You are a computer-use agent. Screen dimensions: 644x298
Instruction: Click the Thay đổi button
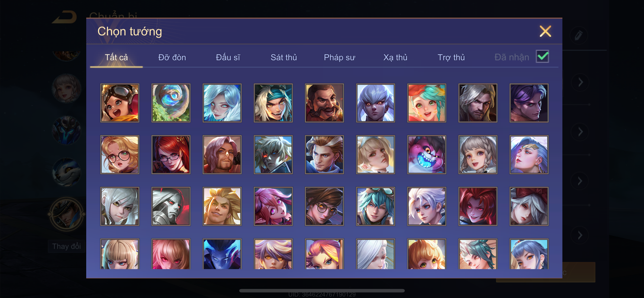coord(67,246)
